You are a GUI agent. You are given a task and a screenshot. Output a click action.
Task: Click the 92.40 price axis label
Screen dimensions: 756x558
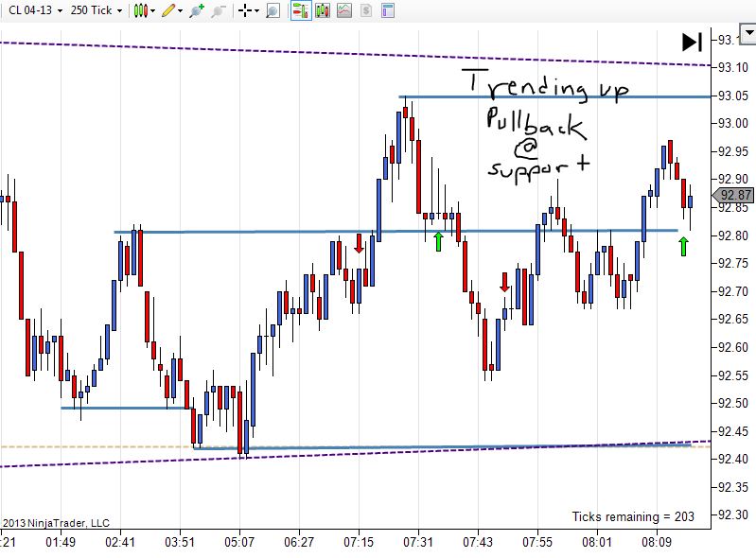(733, 459)
